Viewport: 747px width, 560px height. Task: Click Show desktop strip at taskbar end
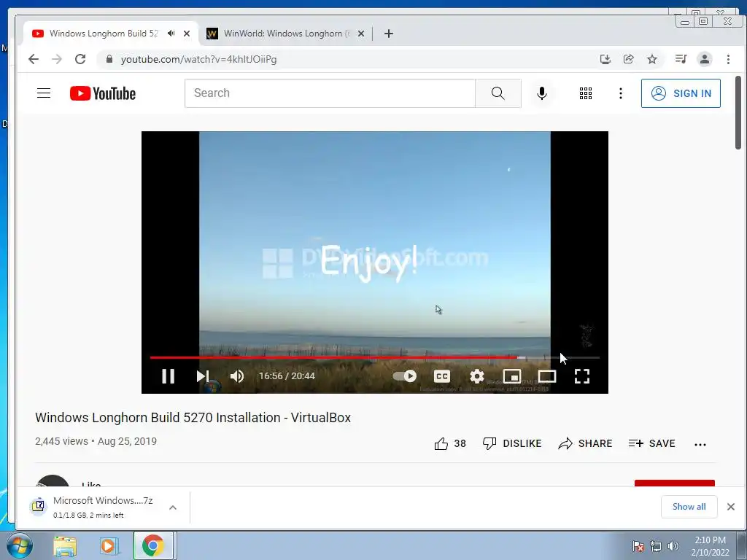(741, 545)
